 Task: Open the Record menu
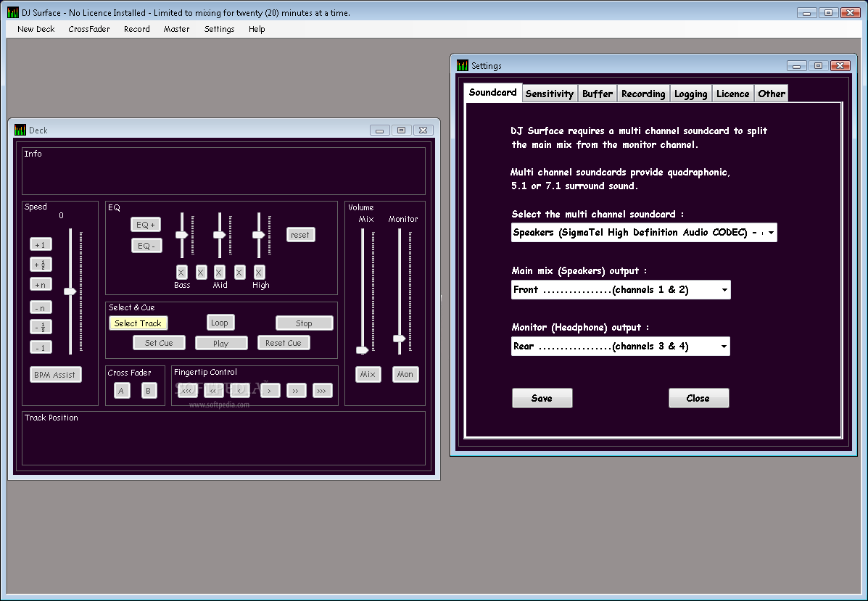point(137,29)
